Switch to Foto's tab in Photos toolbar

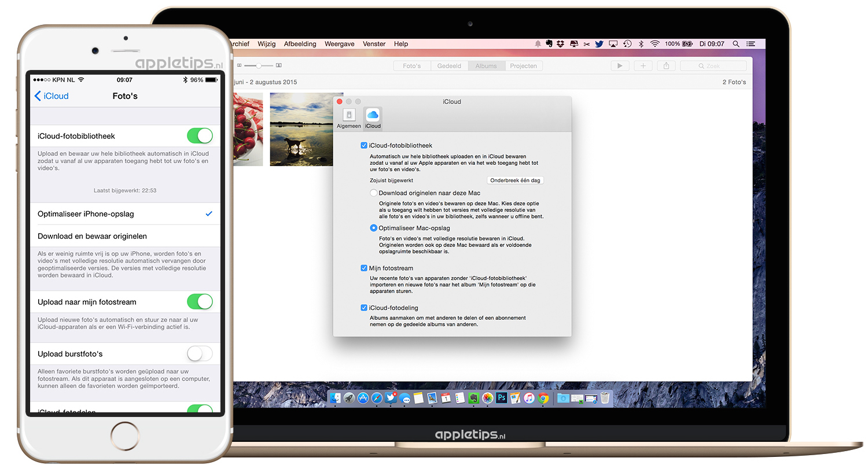pyautogui.click(x=412, y=66)
